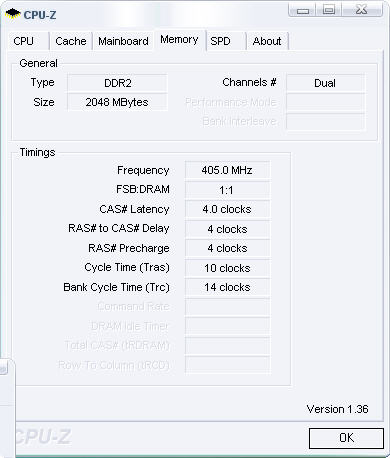Viewport: 390px width, 458px height.
Task: Click the 10 clocks Tras value
Action: 227,268
